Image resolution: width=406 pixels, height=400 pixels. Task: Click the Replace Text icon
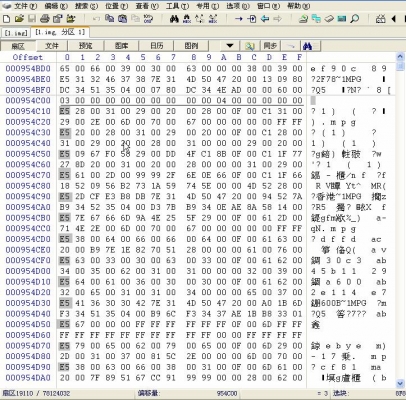pos(200,19)
